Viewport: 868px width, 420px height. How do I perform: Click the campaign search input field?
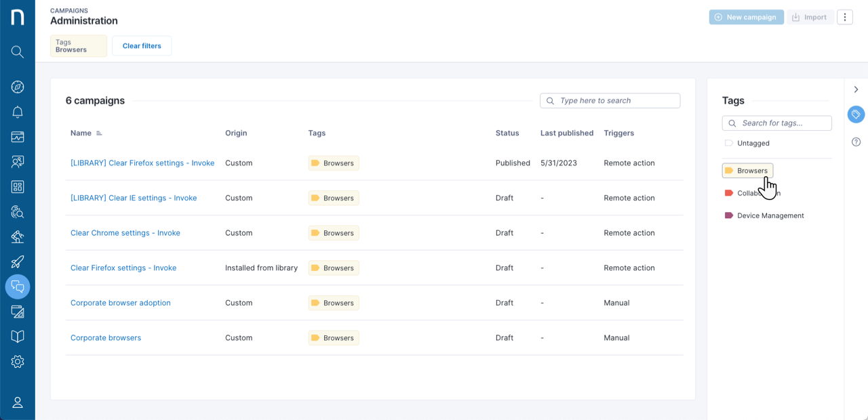click(610, 100)
